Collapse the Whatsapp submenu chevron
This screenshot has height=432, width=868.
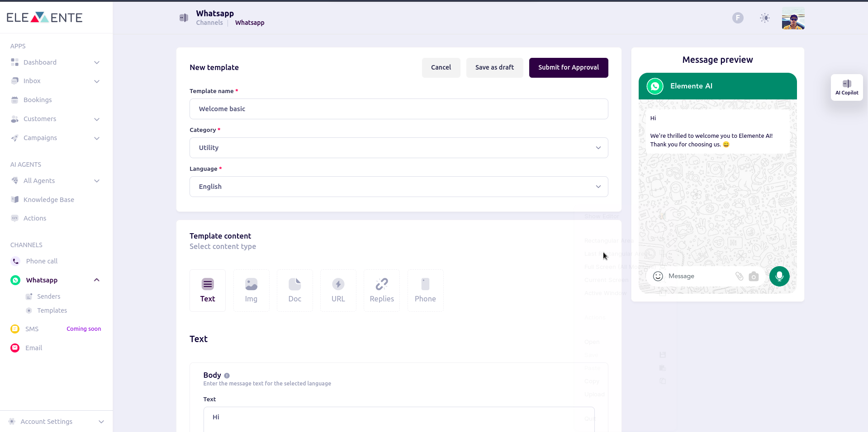pyautogui.click(x=97, y=280)
